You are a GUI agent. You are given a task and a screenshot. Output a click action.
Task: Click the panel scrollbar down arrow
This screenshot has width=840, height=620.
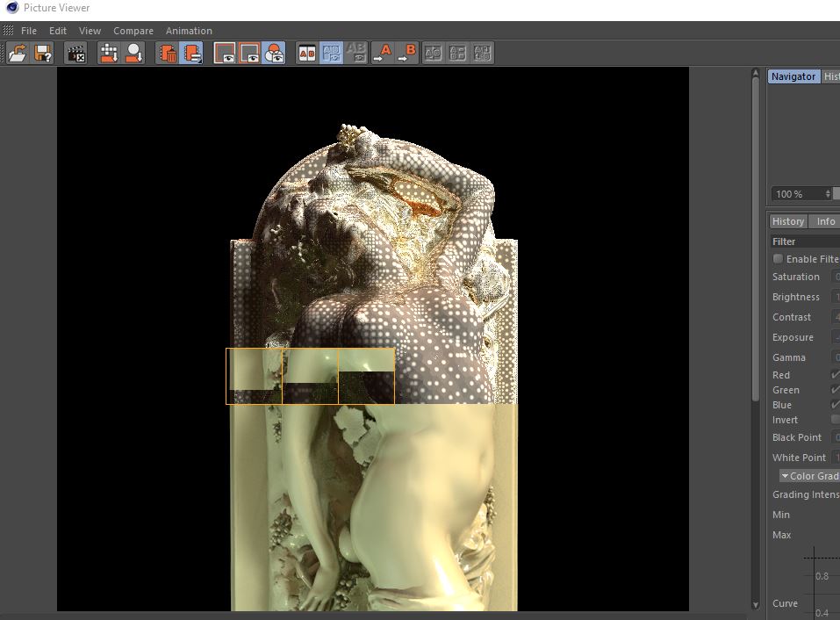point(756,605)
